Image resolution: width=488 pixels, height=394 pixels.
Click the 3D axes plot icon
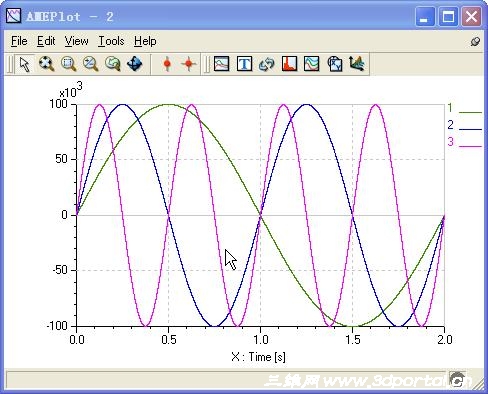coord(357,63)
